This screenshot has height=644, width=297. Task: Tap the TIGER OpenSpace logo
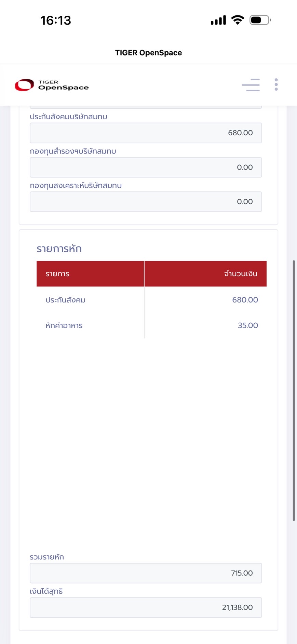[52, 85]
